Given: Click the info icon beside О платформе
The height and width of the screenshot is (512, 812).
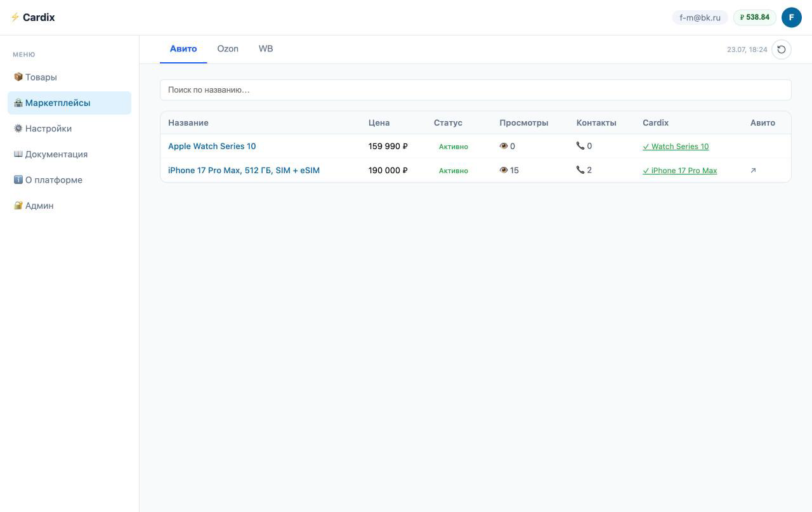Looking at the screenshot, I should [18, 180].
